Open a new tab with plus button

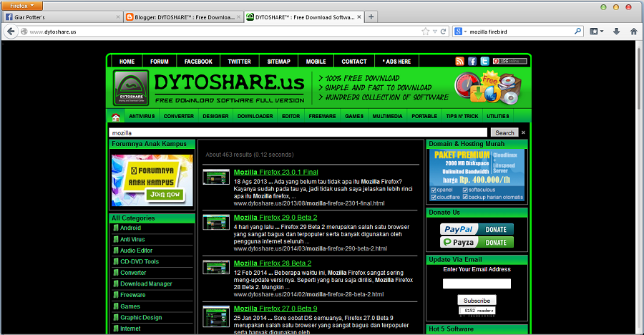[x=371, y=17]
